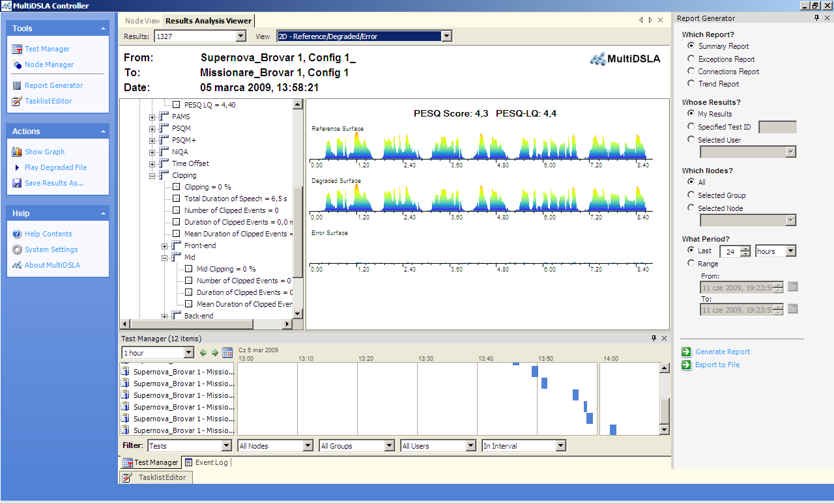This screenshot has width=834, height=504.
Task: Open the calendar icon in the Test Manager toolbar
Action: (227, 353)
